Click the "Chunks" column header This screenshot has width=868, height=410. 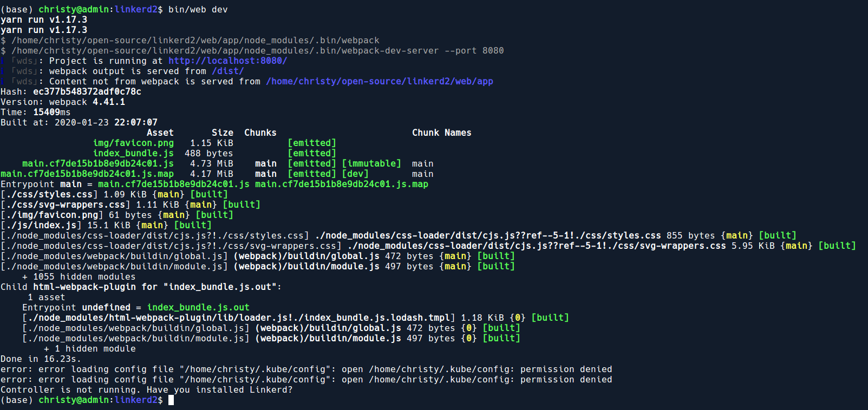coord(260,133)
